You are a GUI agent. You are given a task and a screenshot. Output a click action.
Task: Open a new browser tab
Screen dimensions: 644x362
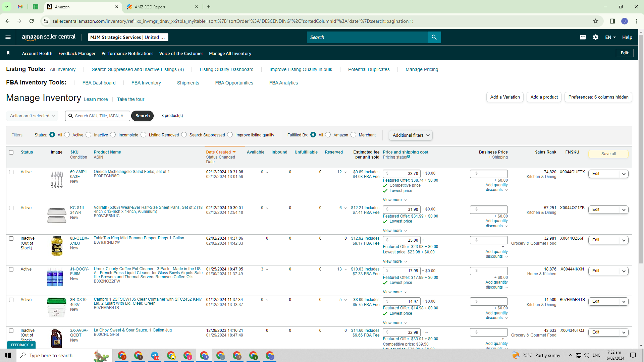coord(209,7)
